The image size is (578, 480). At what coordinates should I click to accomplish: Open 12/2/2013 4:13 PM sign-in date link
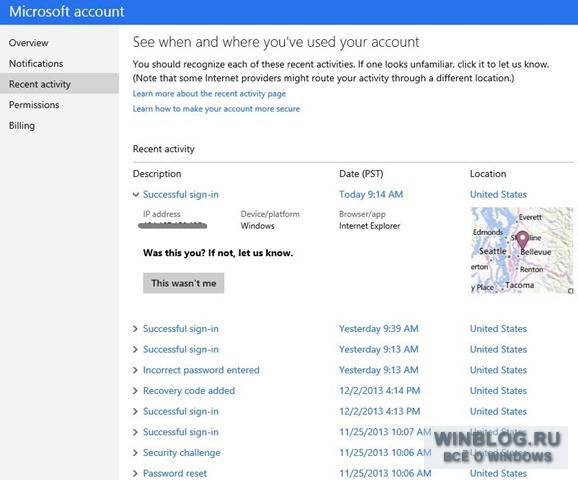pyautogui.click(x=380, y=411)
